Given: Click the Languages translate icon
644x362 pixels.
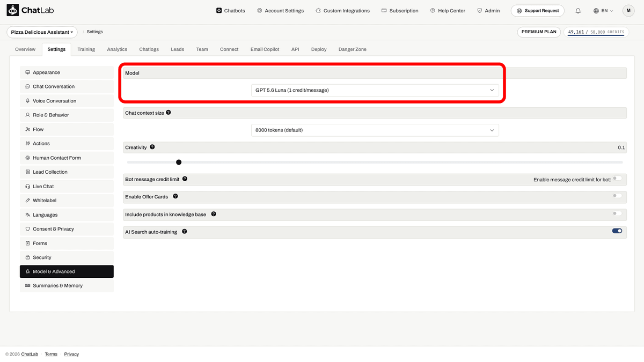Looking at the screenshot, I should (x=27, y=215).
